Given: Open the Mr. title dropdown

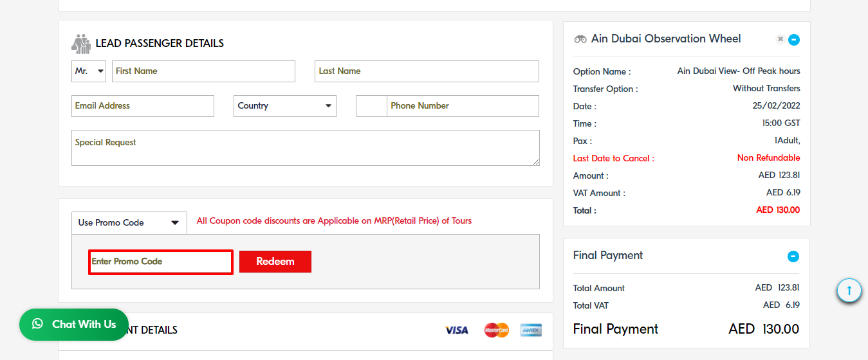Looking at the screenshot, I should 89,71.
